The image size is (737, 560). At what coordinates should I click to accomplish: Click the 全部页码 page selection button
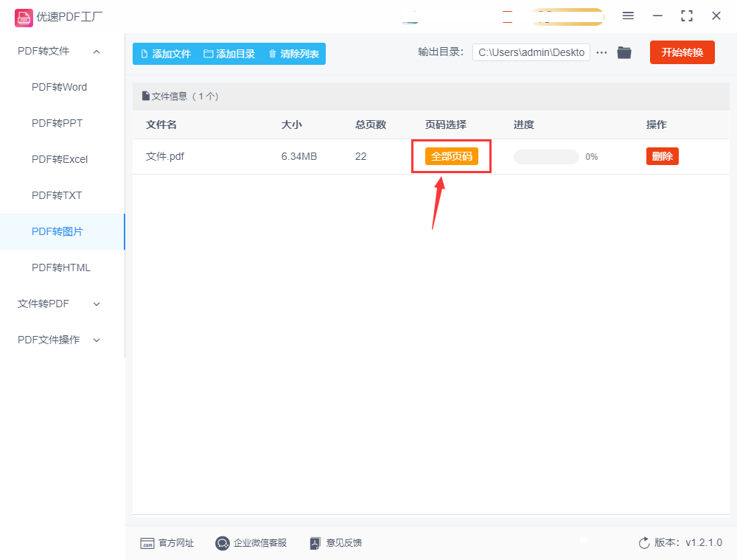[451, 156]
